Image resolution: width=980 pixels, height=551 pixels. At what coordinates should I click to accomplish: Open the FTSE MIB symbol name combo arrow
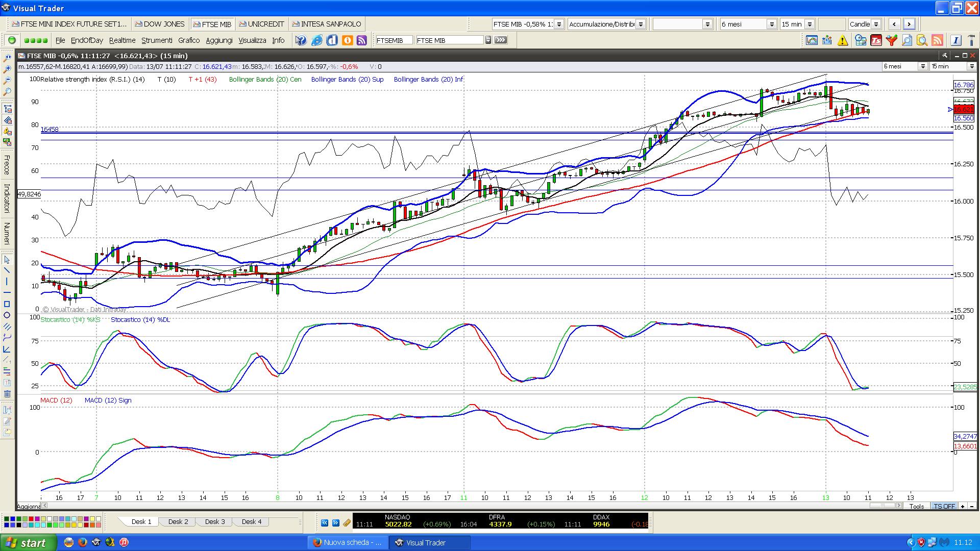(x=488, y=40)
